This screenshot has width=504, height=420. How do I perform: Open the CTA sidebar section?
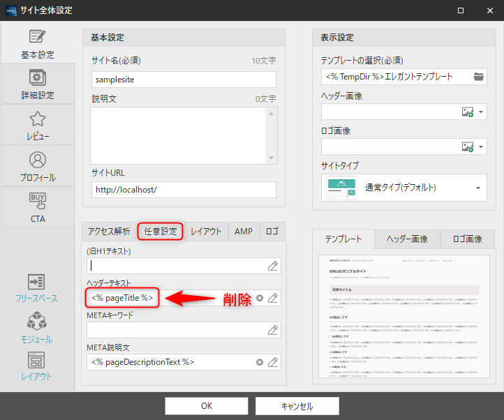tap(38, 208)
